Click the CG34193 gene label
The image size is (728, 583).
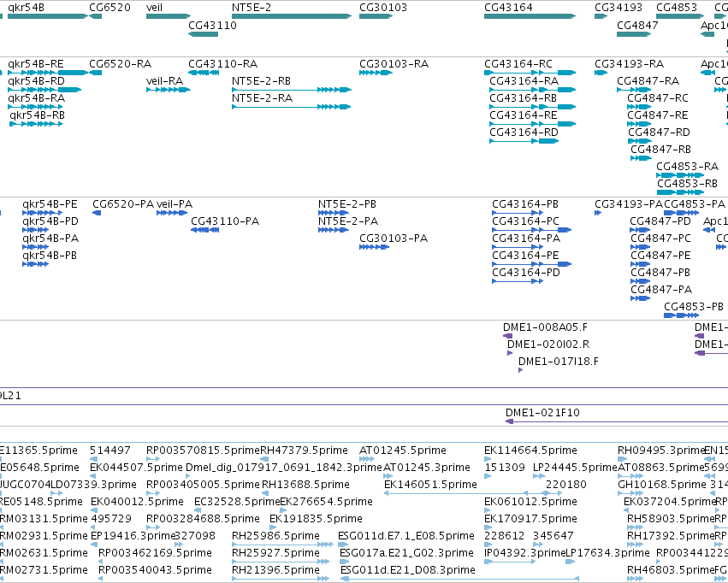click(619, 8)
